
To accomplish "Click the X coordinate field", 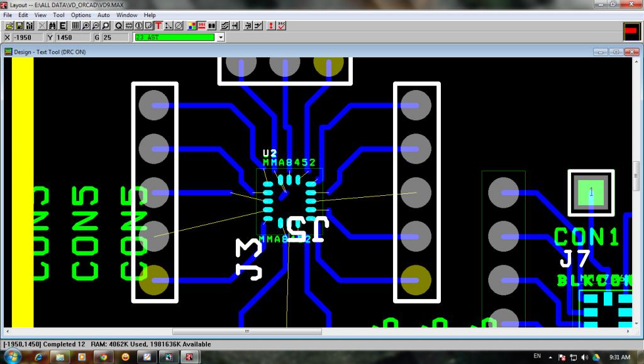I will point(28,37).
